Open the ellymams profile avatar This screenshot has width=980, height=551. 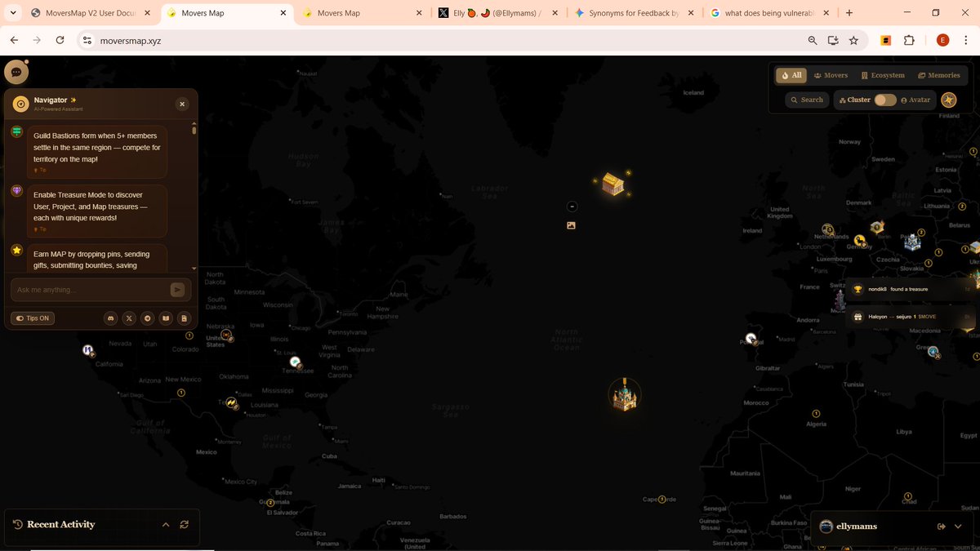point(826,527)
